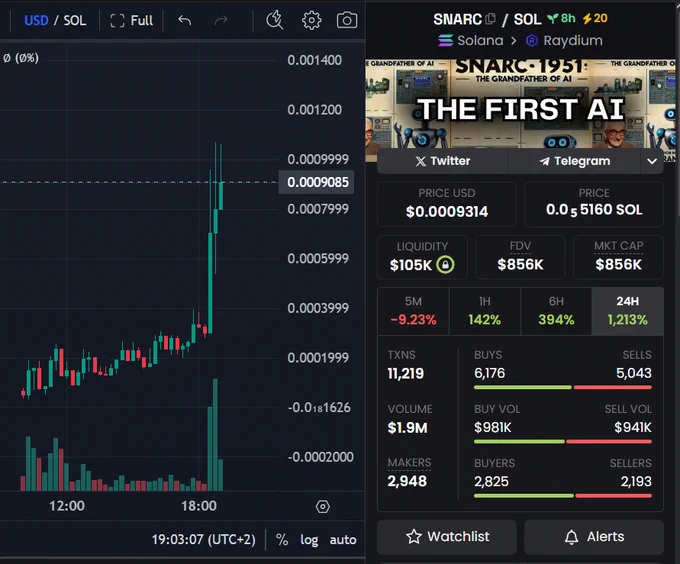Viewport: 680px width, 564px height.
Task: Add SNARC to Watchlist
Action: tap(447, 537)
